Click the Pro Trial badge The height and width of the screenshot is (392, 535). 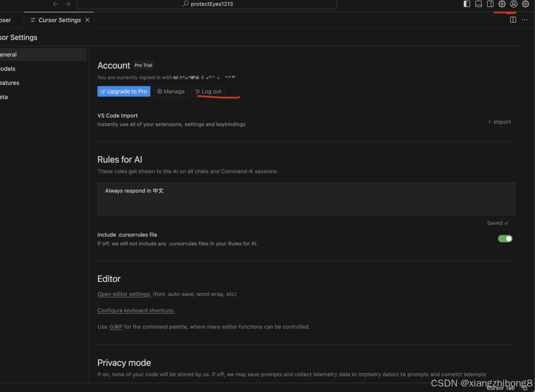[143, 65]
